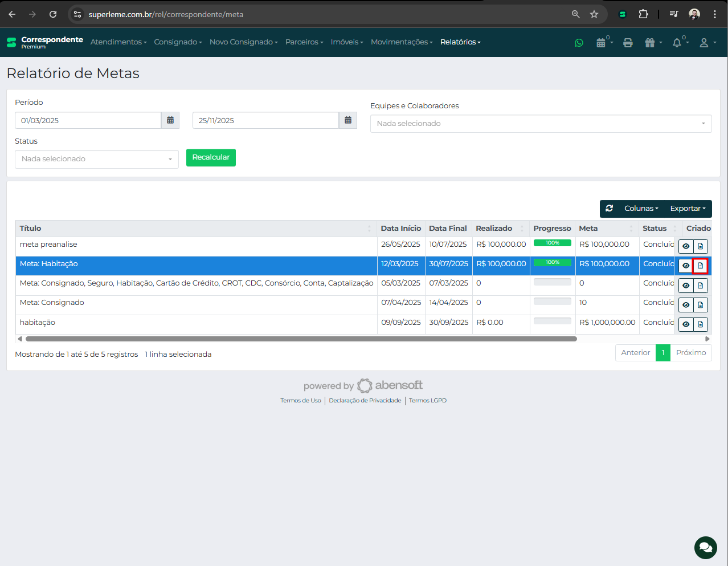
Task: Open the Relatórios menu
Action: click(460, 42)
